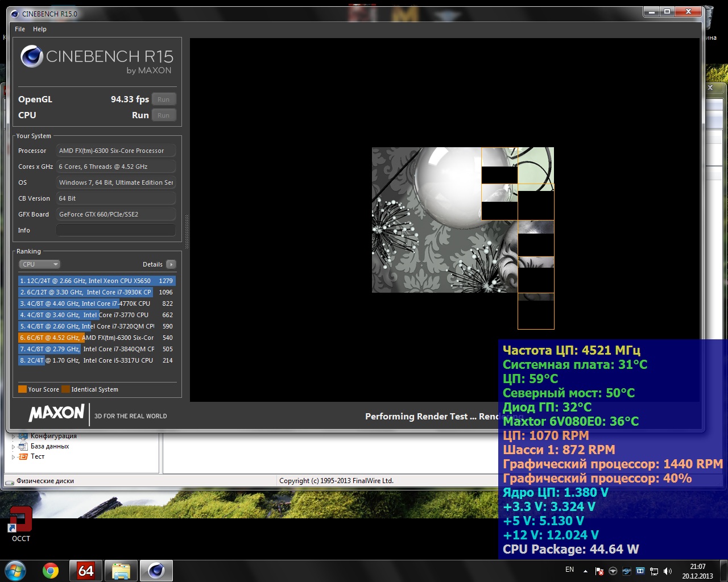The height and width of the screenshot is (582, 728).
Task: Click the Run button in CPU row
Action: coord(164,115)
